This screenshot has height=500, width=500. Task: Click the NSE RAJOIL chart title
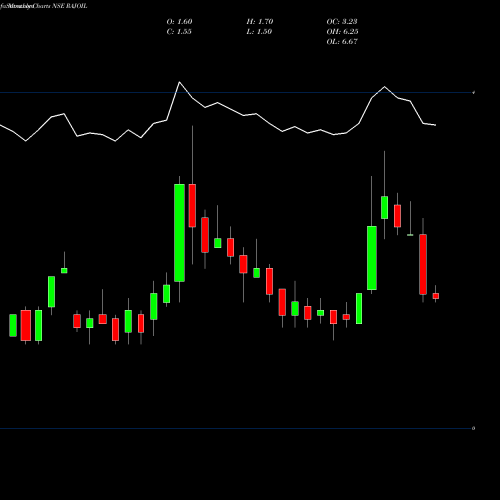70,6
